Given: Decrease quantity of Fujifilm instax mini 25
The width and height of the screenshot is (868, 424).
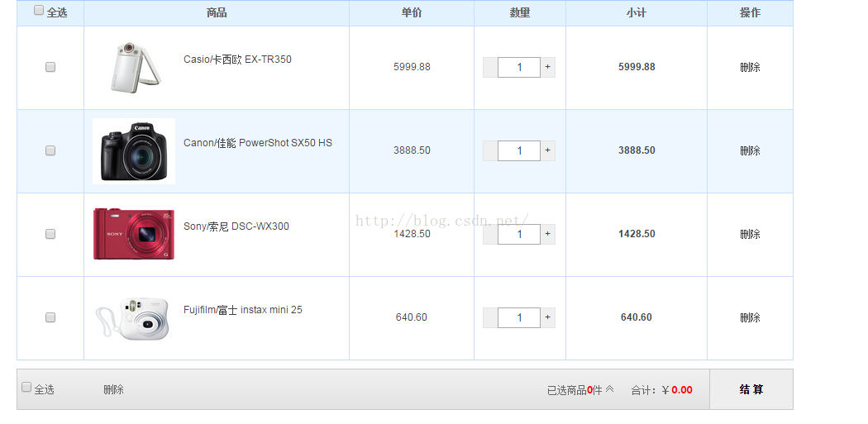Looking at the screenshot, I should pyautogui.click(x=490, y=317).
